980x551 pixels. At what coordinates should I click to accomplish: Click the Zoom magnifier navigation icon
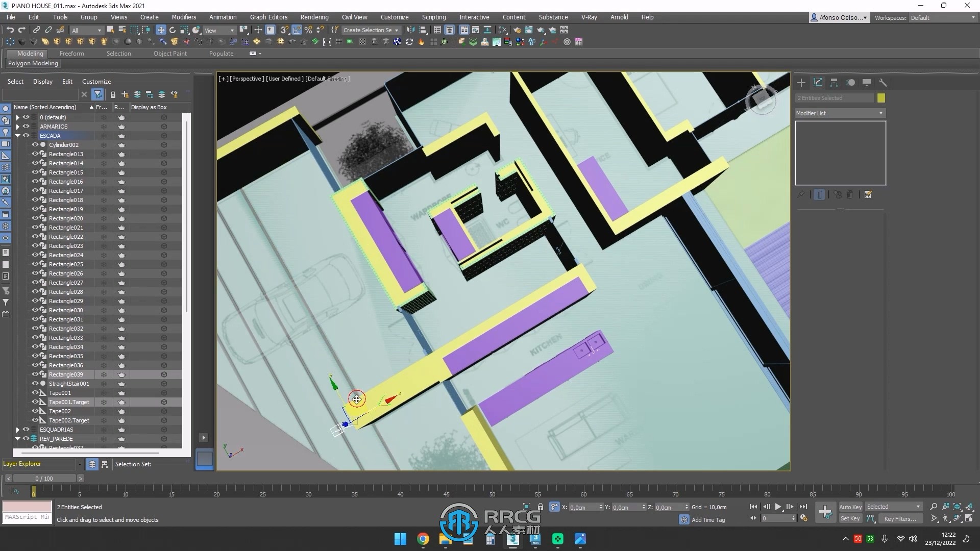coord(934,507)
